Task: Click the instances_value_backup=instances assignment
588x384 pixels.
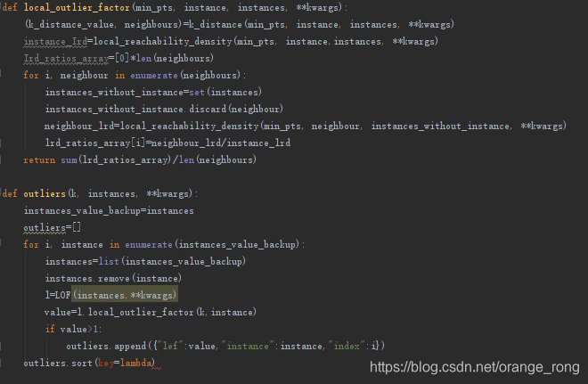Action: [x=109, y=210]
